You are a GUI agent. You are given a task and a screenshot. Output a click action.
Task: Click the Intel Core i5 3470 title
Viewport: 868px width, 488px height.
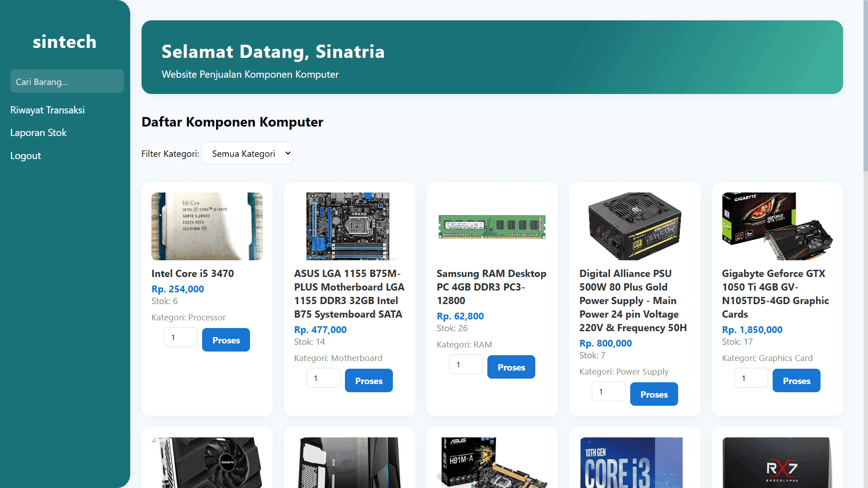[193, 273]
